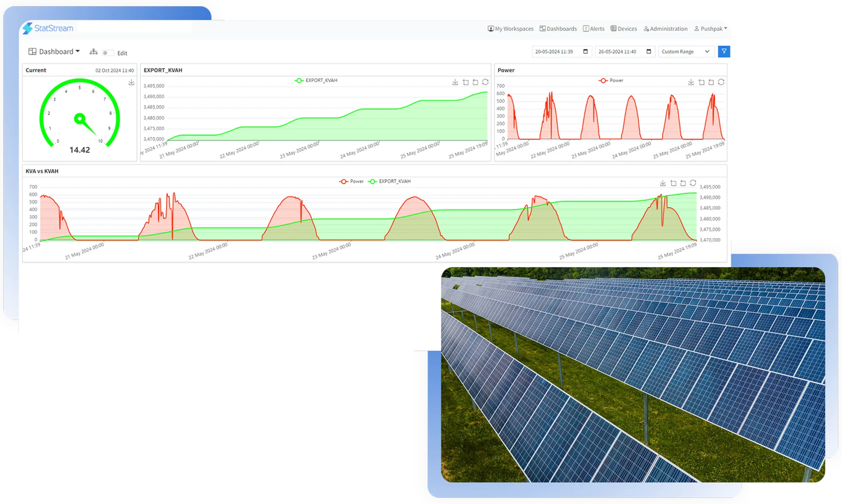Toggle Power series legend in Power chart
Screen dimensions: 842x504
(611, 81)
